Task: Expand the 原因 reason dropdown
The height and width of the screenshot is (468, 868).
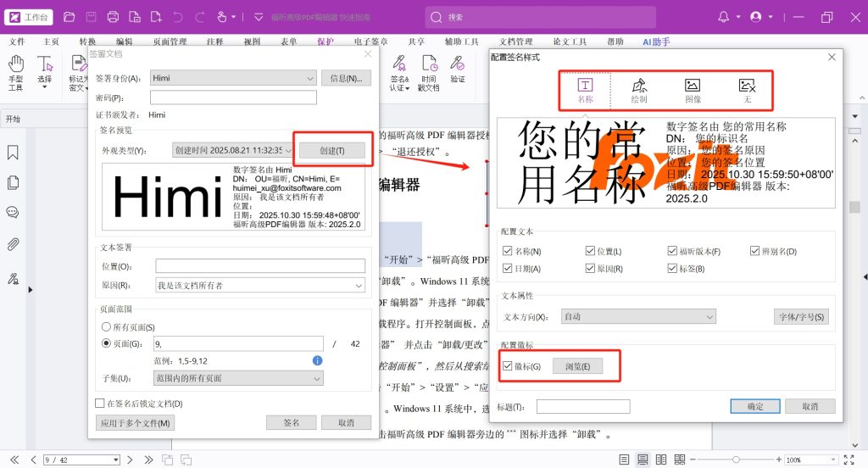Action: pyautogui.click(x=359, y=286)
